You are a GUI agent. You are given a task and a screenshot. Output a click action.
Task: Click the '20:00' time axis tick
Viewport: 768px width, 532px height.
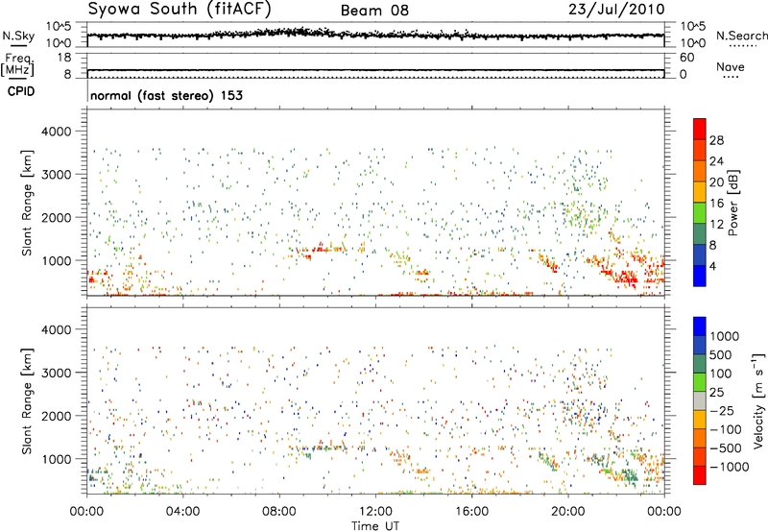(x=568, y=511)
